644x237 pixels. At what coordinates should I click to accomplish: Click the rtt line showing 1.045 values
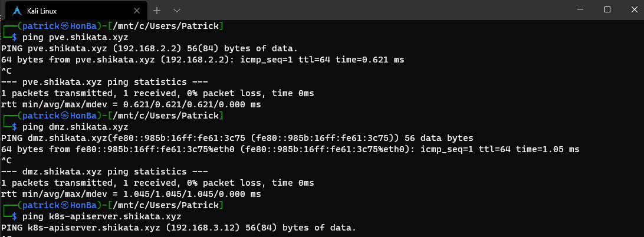click(x=131, y=193)
